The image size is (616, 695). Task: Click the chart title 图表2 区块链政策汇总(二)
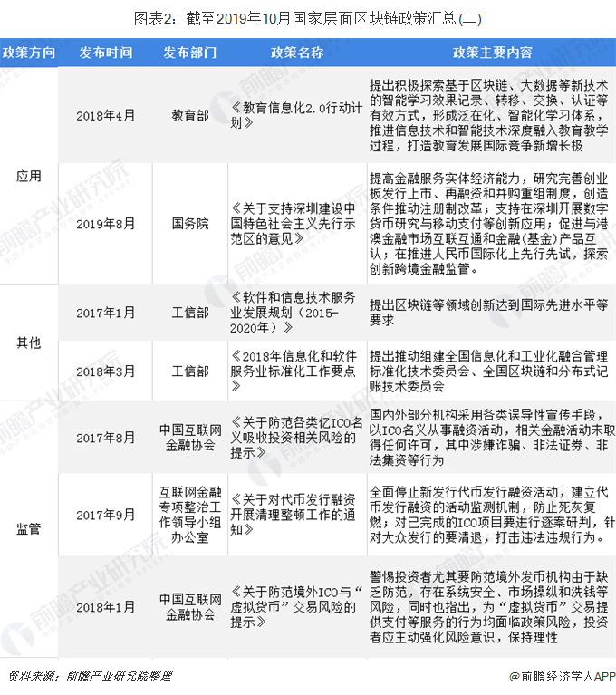click(x=308, y=19)
